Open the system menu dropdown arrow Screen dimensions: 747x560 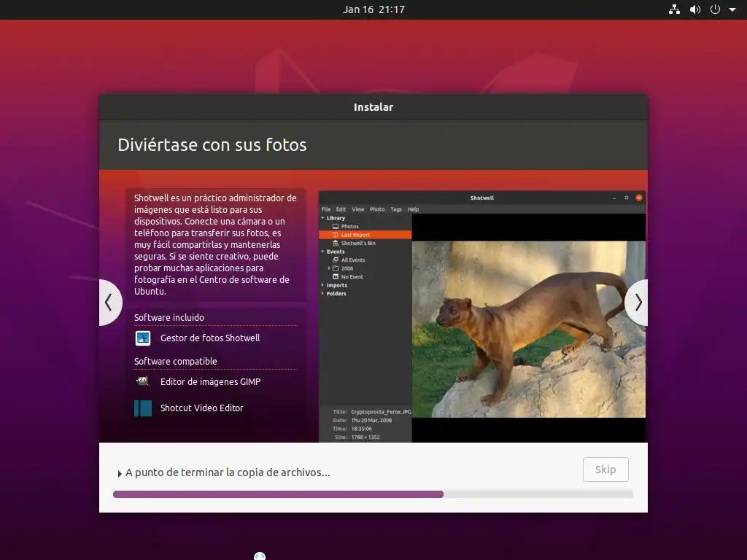(732, 9)
